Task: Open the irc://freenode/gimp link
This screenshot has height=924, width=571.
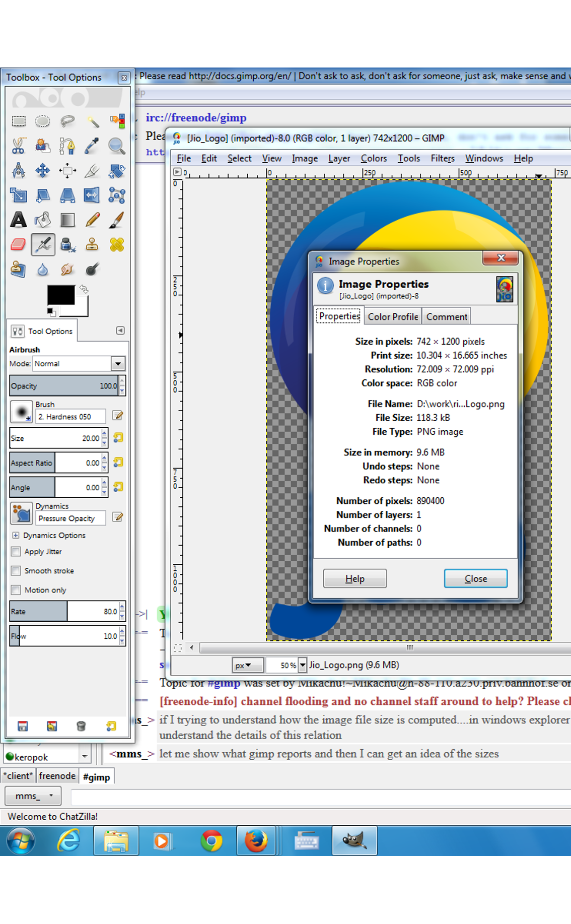Action: tap(196, 117)
